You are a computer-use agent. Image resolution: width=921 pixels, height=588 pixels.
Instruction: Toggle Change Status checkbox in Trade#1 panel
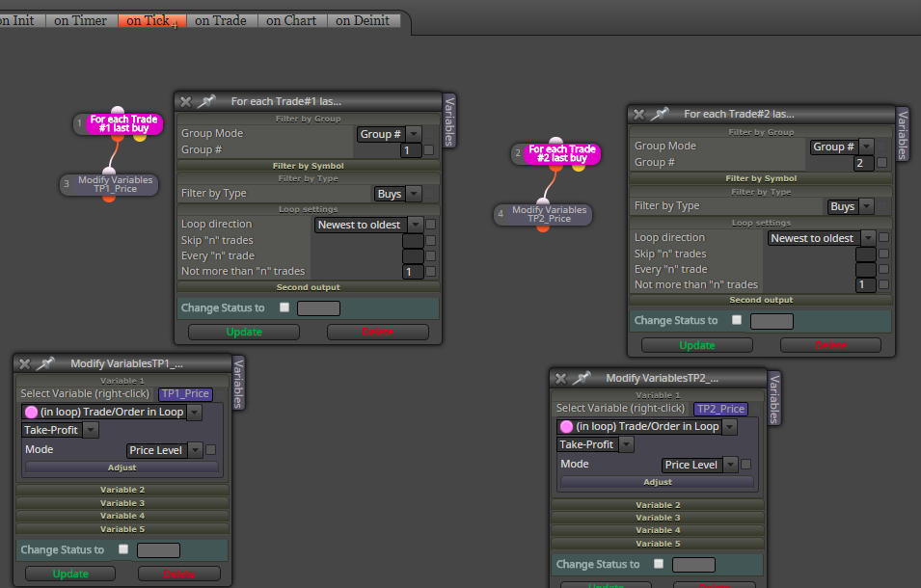point(284,307)
